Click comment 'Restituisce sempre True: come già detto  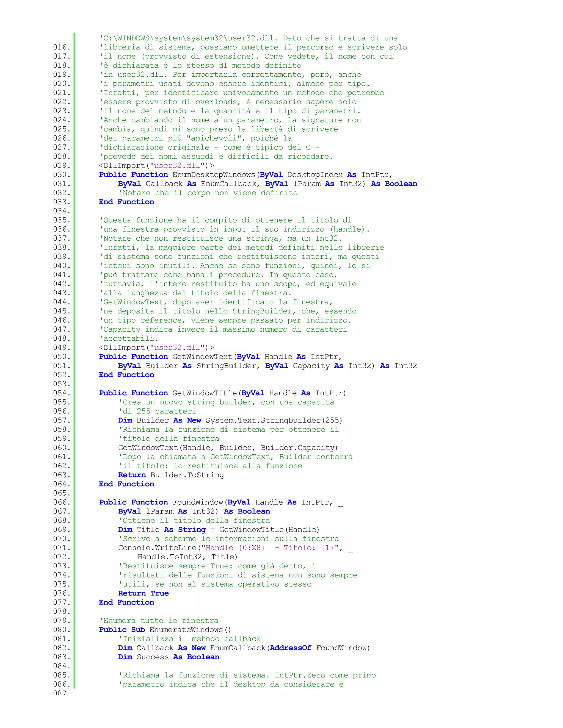click(x=217, y=566)
